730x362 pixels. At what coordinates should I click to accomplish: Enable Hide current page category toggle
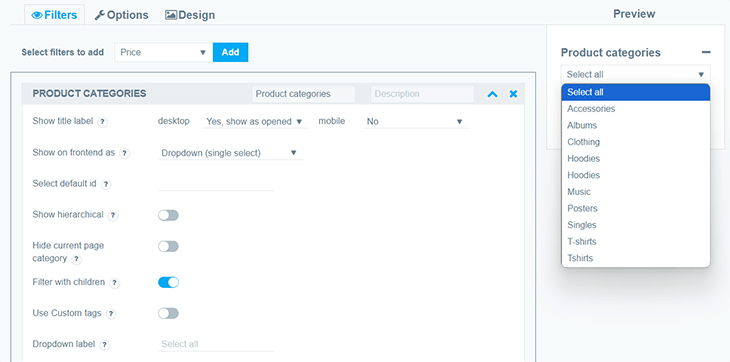pos(168,246)
